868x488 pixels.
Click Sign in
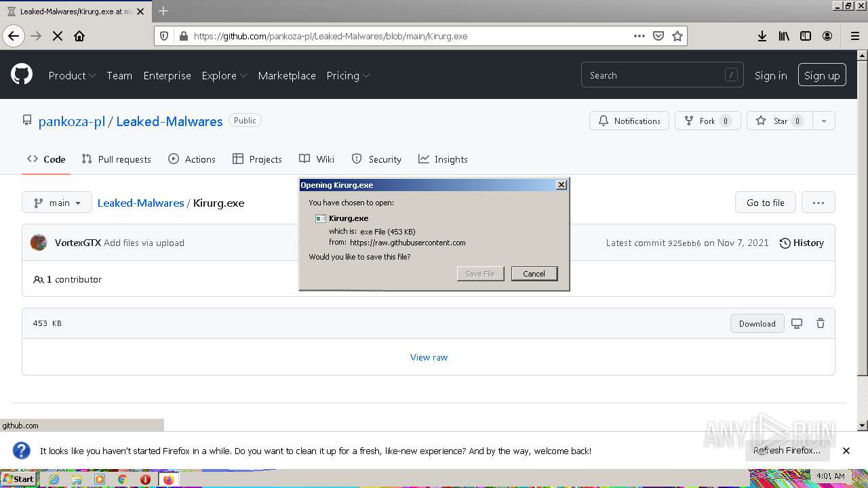[x=770, y=75]
